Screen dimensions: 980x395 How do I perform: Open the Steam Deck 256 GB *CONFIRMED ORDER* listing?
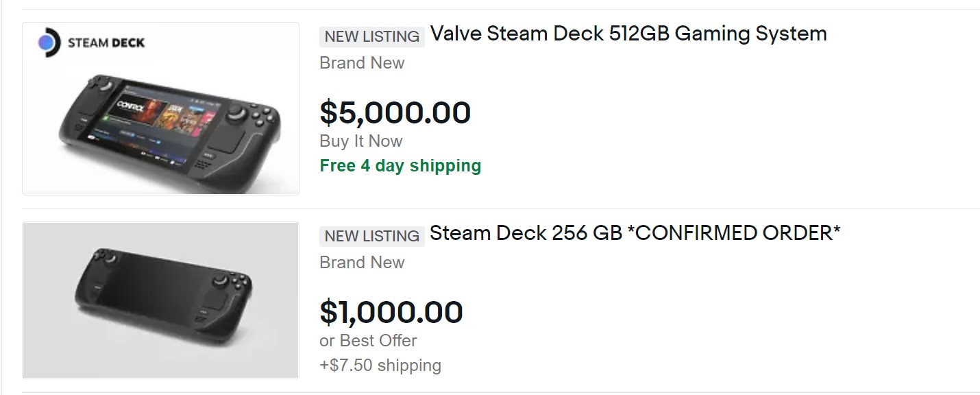[x=635, y=233]
